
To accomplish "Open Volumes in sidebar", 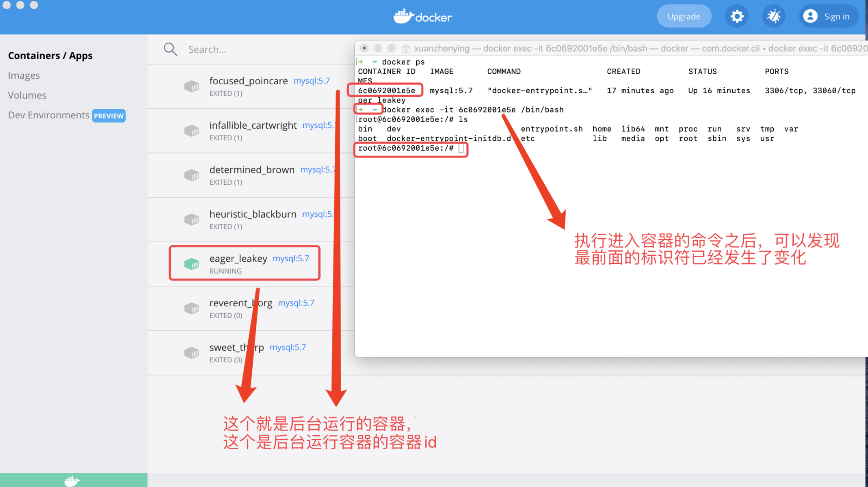I will (x=27, y=95).
